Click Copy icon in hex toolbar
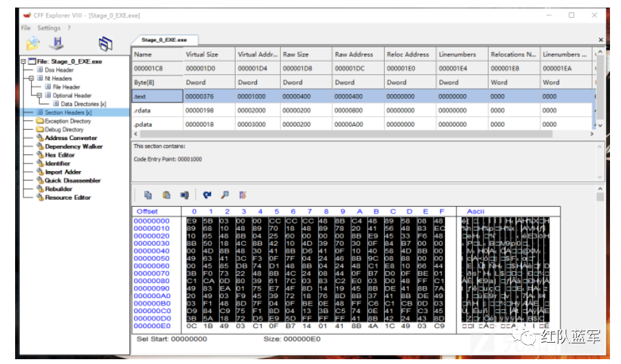Screen dimensions: 621x364 point(148,195)
